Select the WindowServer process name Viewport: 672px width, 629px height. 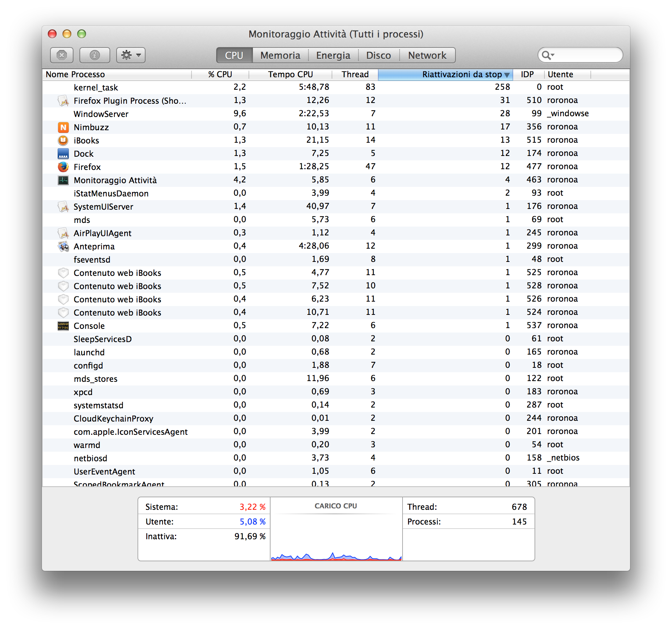101,114
